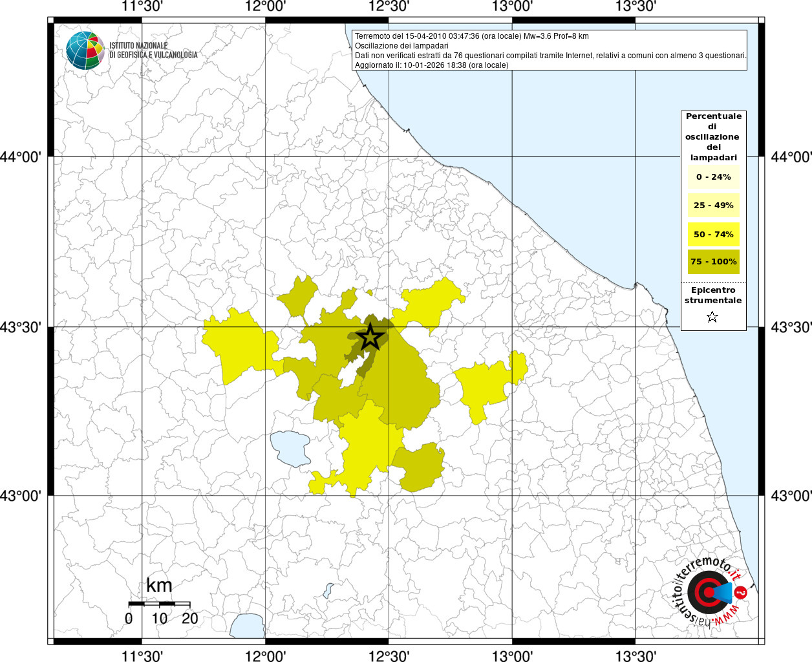Click the top 12°00' longitude label
This screenshot has width=812, height=662.
coord(266,6)
